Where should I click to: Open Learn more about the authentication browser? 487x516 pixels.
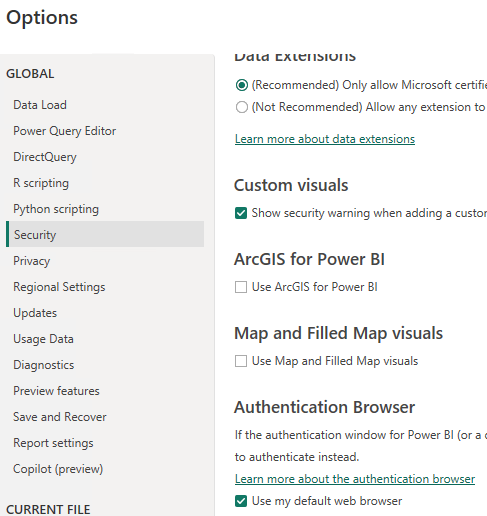click(x=355, y=479)
